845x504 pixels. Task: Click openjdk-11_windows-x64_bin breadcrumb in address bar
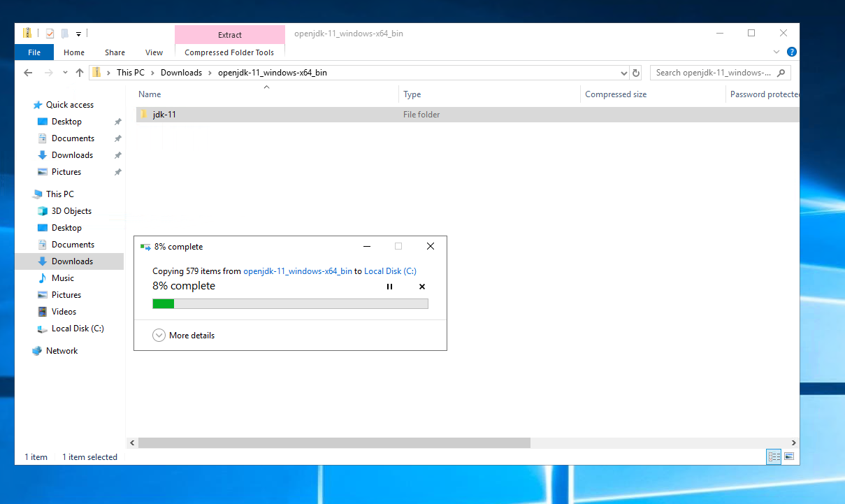[x=273, y=73]
